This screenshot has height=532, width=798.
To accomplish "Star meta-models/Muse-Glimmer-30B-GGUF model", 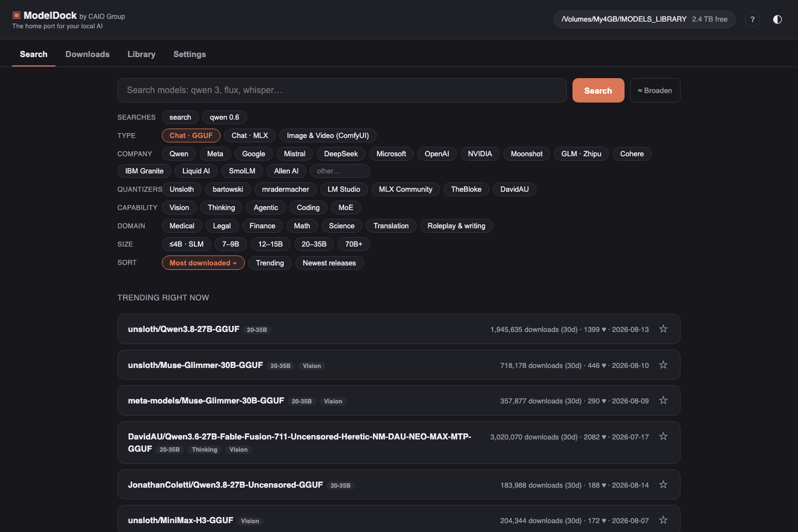I will [663, 401].
